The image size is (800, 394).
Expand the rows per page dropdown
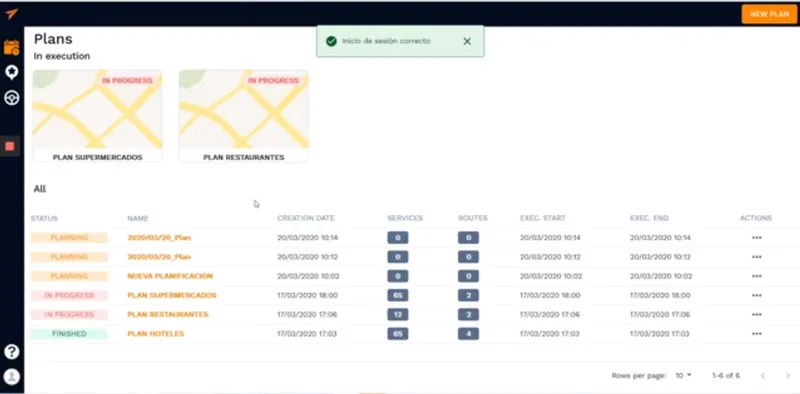point(684,375)
